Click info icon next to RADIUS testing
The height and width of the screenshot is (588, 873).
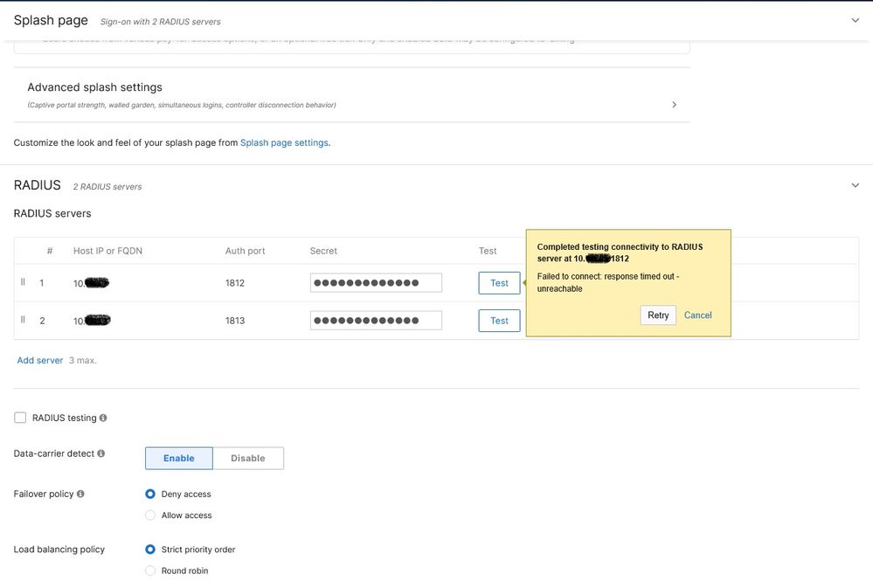tap(103, 419)
